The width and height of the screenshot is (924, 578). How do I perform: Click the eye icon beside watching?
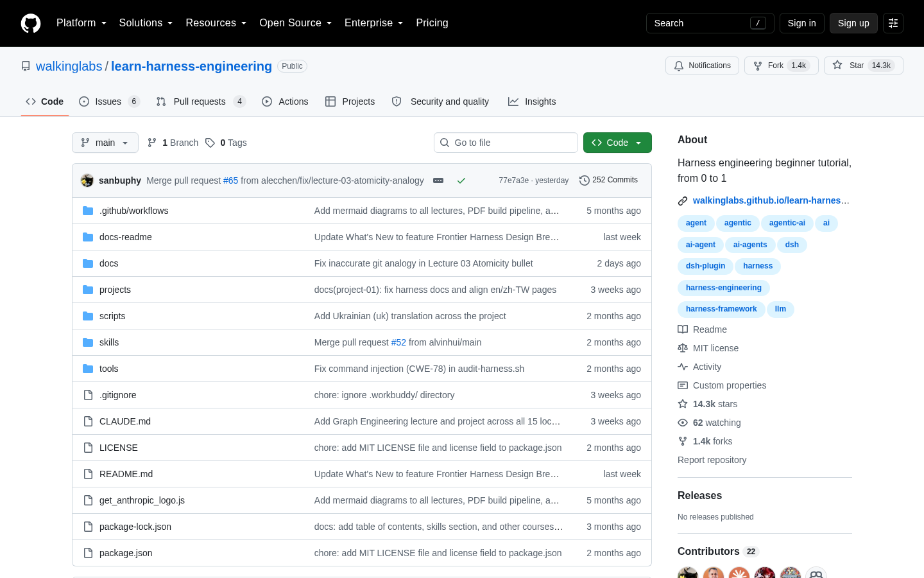(x=683, y=423)
